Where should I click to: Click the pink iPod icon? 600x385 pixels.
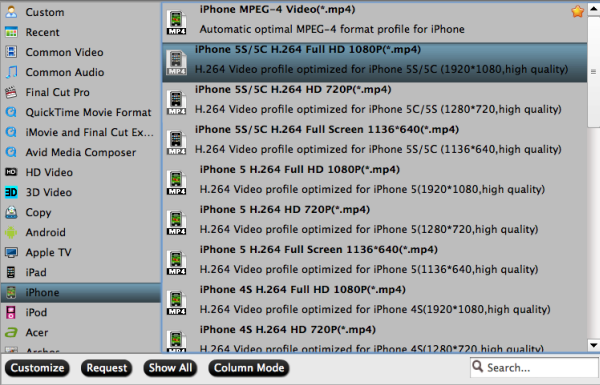click(x=11, y=312)
